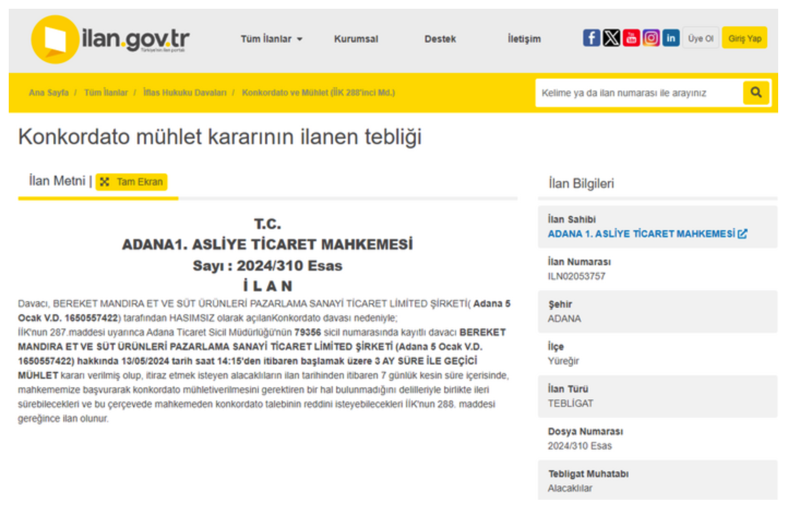Open the LinkedIn profile icon
This screenshot has width=812, height=515.
(670, 38)
